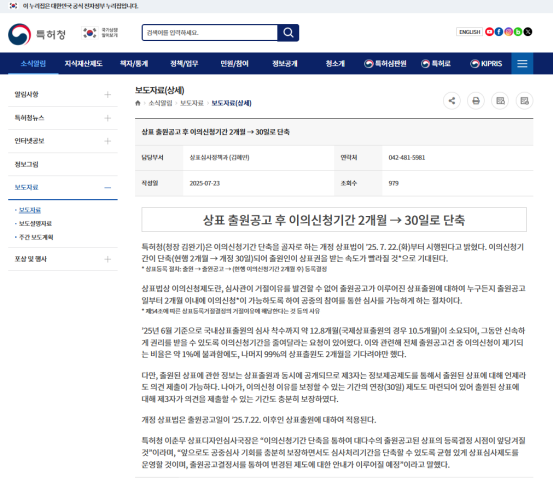Open the Facebook social icon
This screenshot has width=553, height=479.
[499, 32]
